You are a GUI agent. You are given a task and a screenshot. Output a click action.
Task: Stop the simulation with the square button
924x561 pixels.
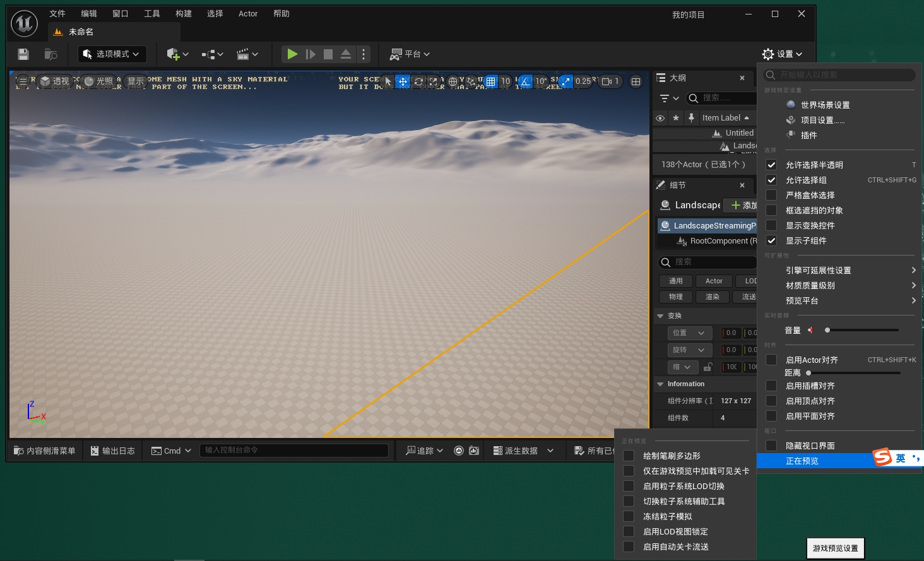(x=328, y=54)
